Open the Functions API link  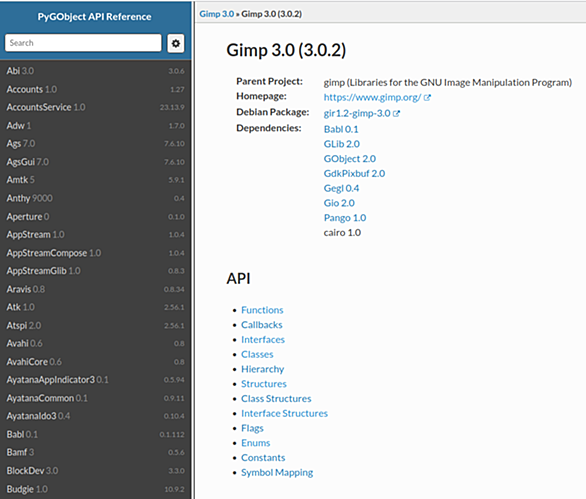(x=262, y=310)
